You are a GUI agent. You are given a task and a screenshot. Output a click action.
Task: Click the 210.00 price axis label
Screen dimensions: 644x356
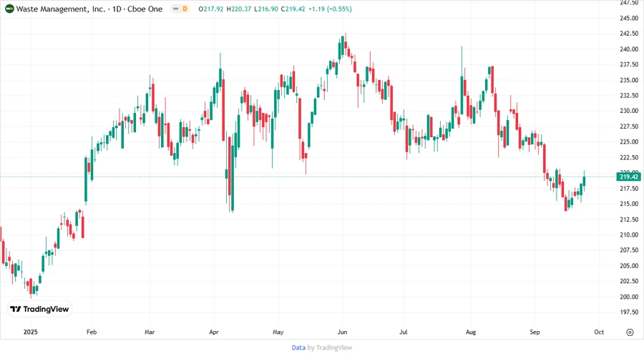pyautogui.click(x=629, y=234)
